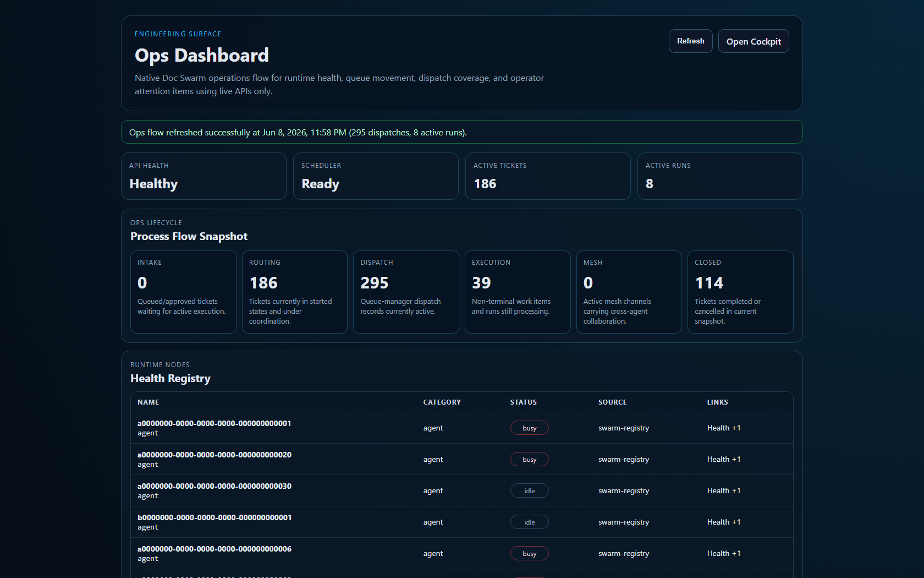Click the ENGINEERING SURFACE label
This screenshot has height=578, width=924.
point(178,34)
